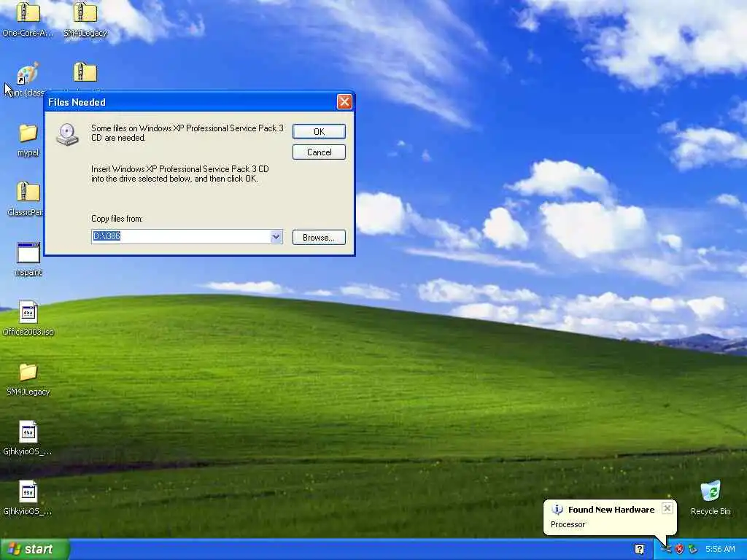Click OK in the Files Needed dialog
The height and width of the screenshot is (560, 747).
coord(319,132)
